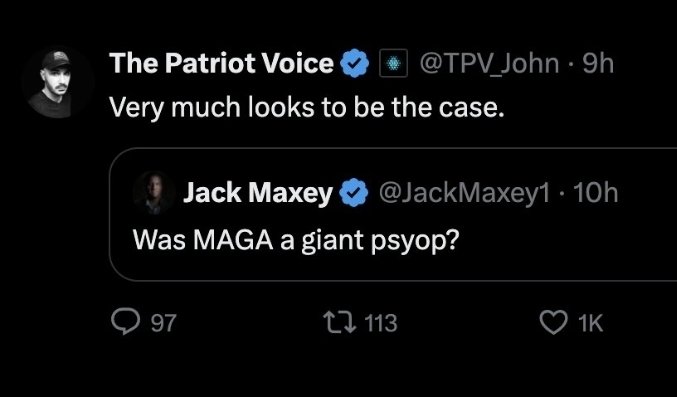Click the 10h timestamp on quoted tweet
The image size is (677, 397).
[595, 193]
